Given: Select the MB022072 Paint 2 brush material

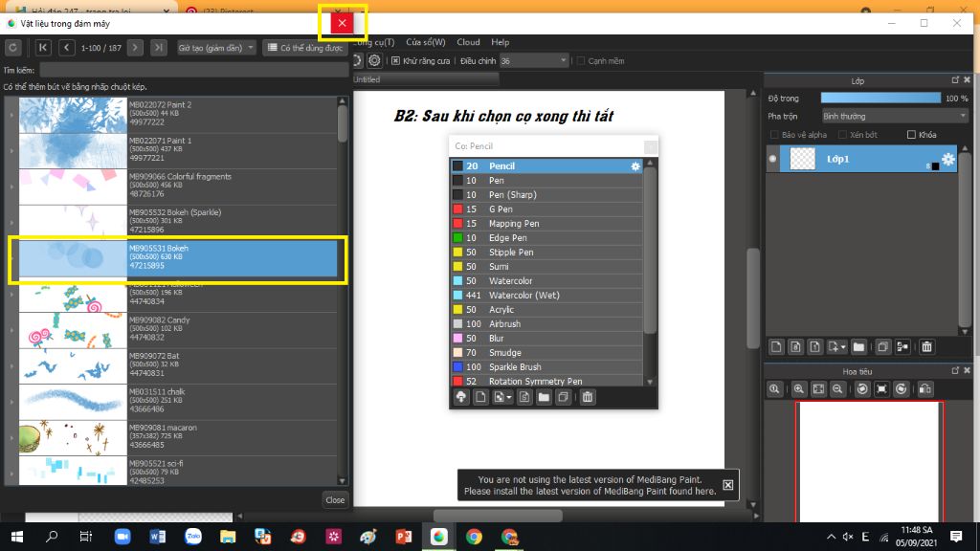Looking at the screenshot, I should point(177,115).
